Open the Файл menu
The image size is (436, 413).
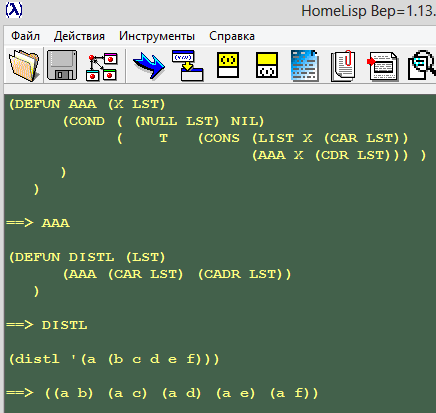coord(25,36)
